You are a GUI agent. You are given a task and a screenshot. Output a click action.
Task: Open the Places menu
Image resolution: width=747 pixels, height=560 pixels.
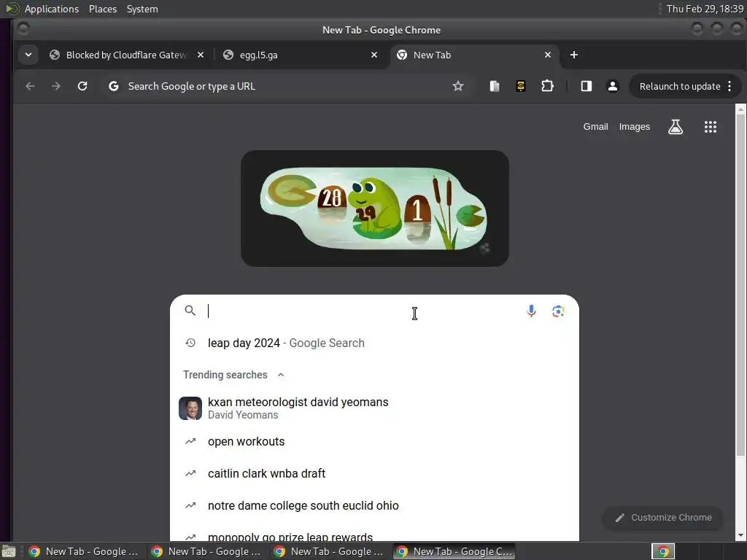click(102, 9)
